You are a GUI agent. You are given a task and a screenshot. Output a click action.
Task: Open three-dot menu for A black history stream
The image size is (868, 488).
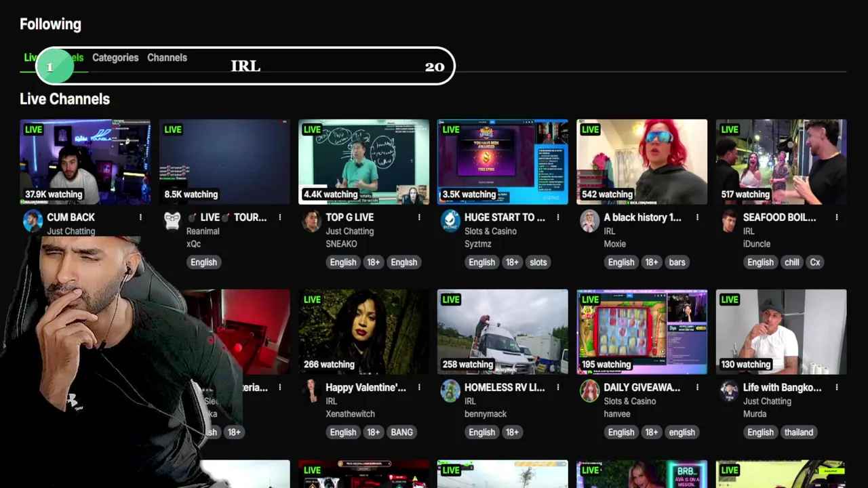point(697,218)
